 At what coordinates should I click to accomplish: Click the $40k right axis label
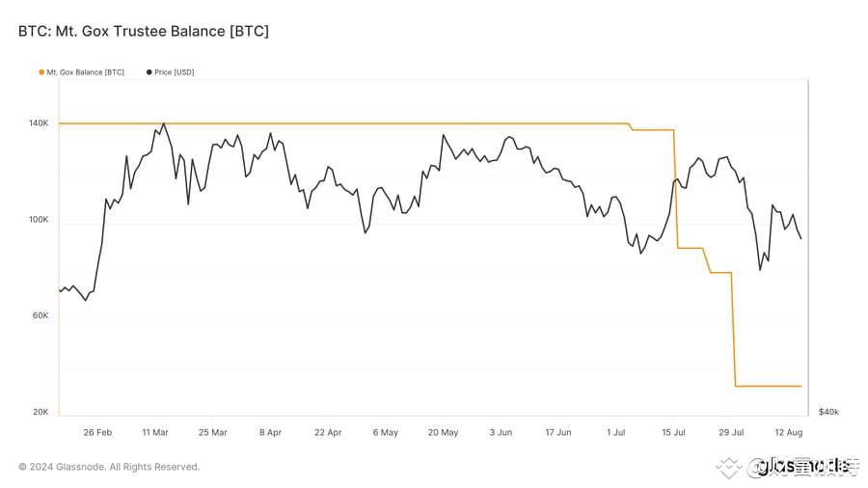(828, 412)
